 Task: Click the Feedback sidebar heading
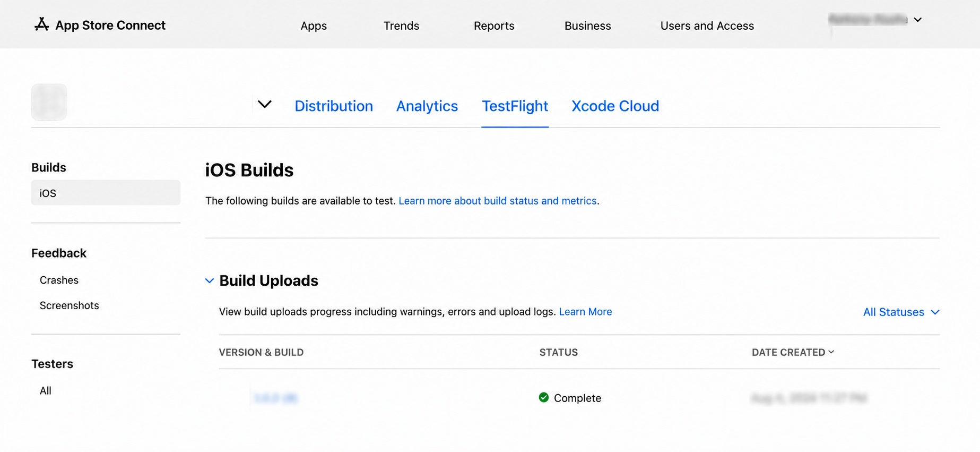(x=58, y=253)
